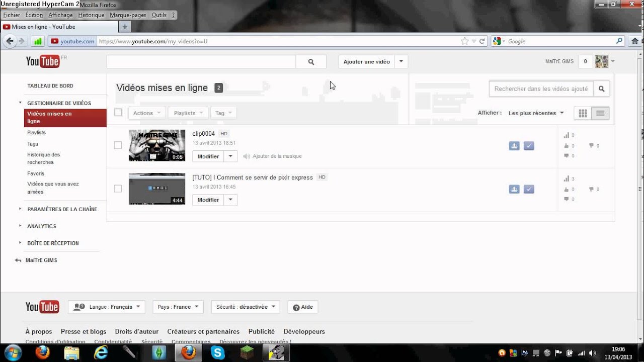This screenshot has width=644, height=362.
Task: Open the Pays : France dropdown
Action: 178,307
